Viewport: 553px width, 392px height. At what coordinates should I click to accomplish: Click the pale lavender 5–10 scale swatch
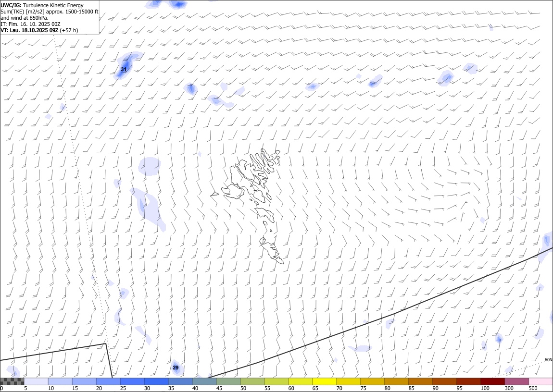36,381
